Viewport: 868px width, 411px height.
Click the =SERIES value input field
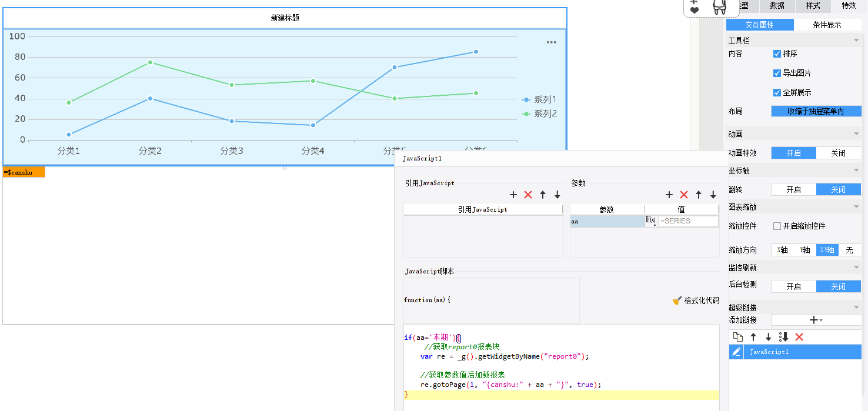pyautogui.click(x=688, y=221)
